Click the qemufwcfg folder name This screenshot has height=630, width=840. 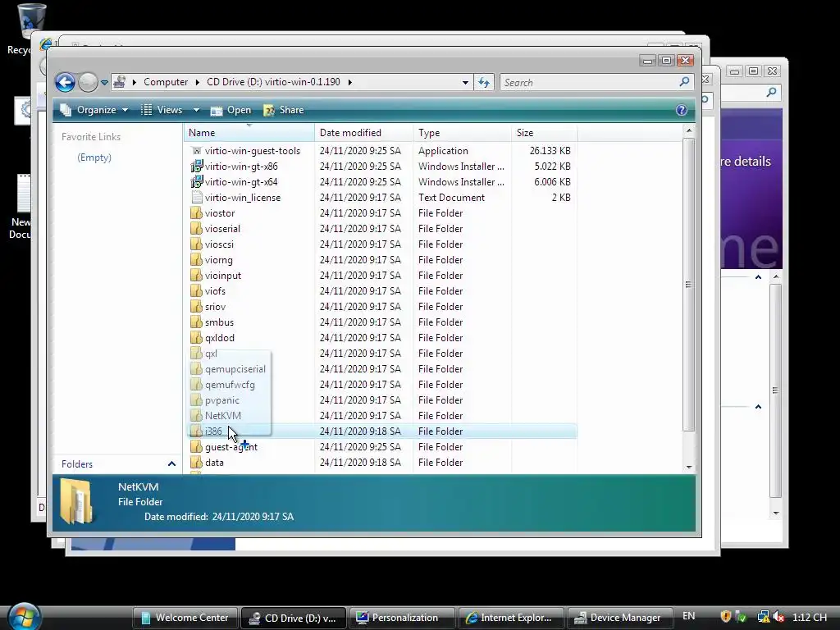tap(230, 385)
